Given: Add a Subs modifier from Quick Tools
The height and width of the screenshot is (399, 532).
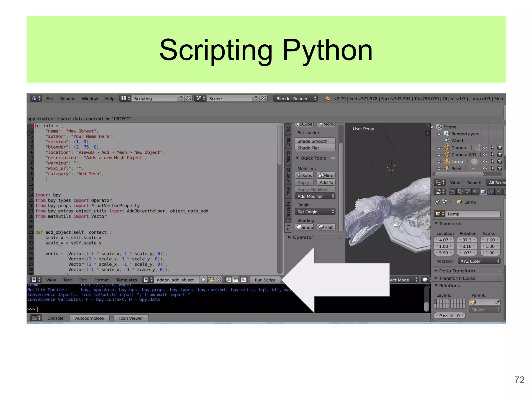Looking at the screenshot, I should point(304,175).
